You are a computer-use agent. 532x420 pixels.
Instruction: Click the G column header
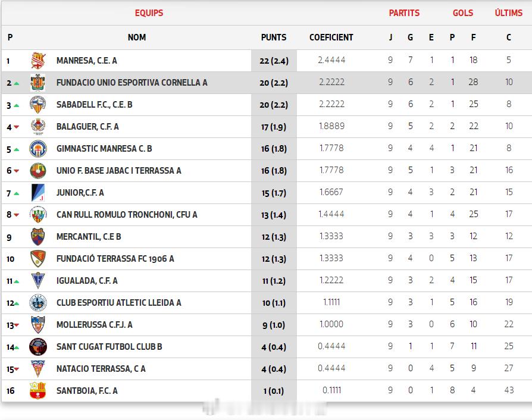click(x=410, y=37)
